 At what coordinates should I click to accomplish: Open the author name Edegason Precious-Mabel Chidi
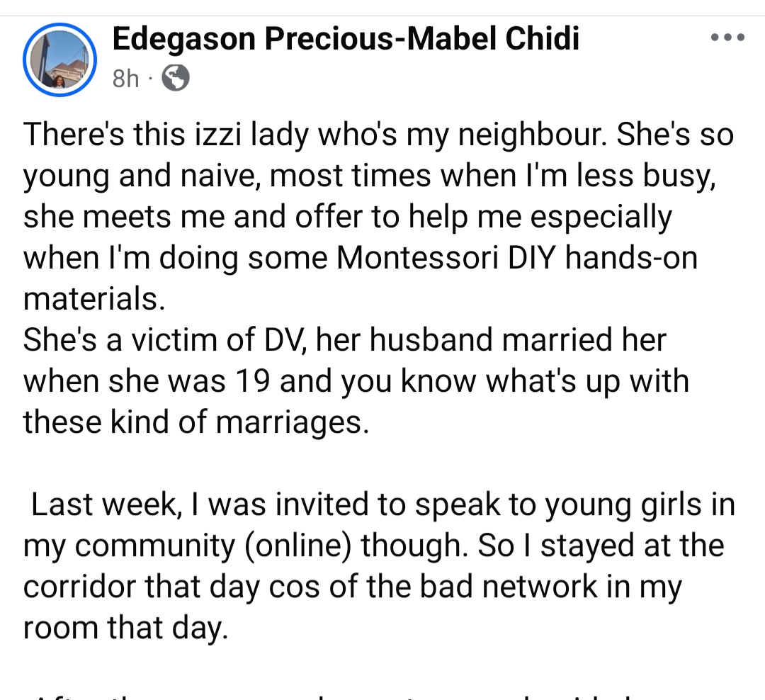click(345, 38)
